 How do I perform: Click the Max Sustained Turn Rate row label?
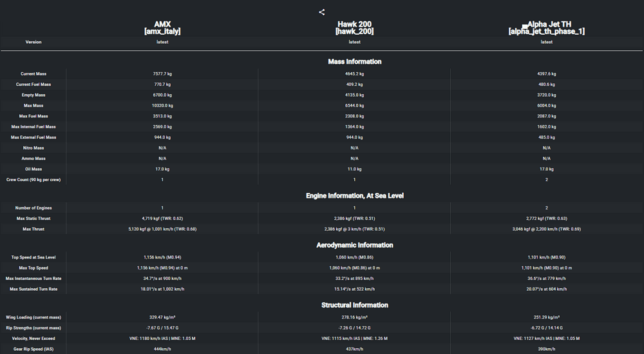[x=33, y=289]
